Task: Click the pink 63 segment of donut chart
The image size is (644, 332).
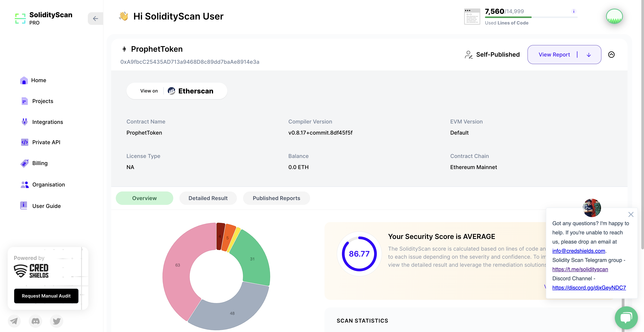Action: coord(177,265)
